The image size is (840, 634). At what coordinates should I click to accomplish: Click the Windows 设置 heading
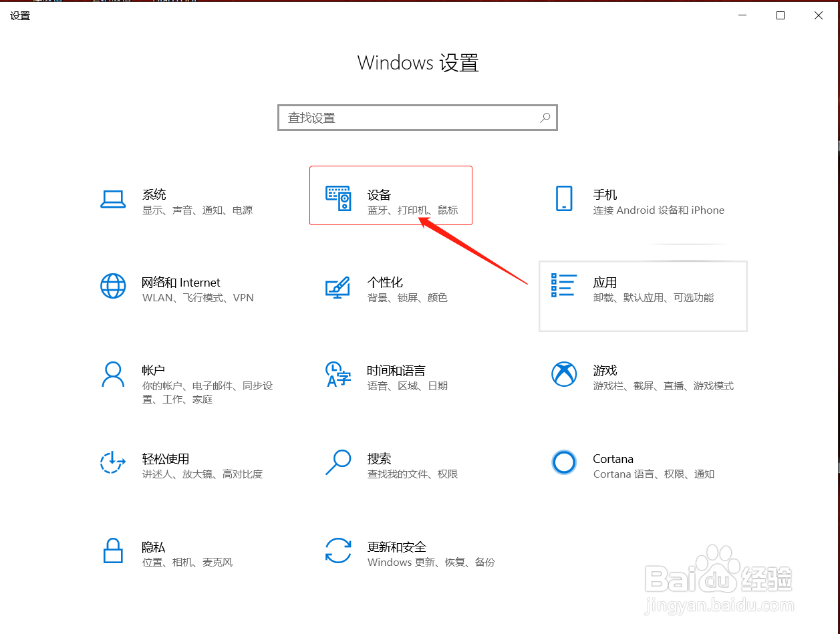418,62
